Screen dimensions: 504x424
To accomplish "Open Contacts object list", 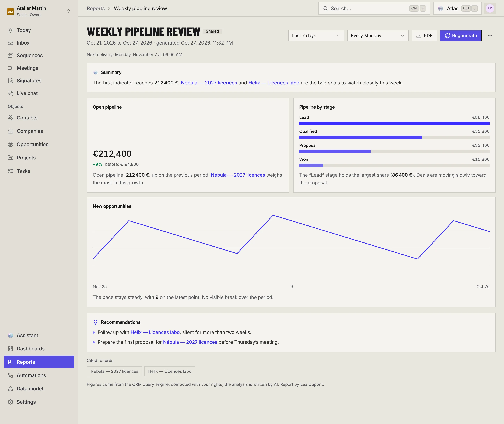I will [39, 118].
